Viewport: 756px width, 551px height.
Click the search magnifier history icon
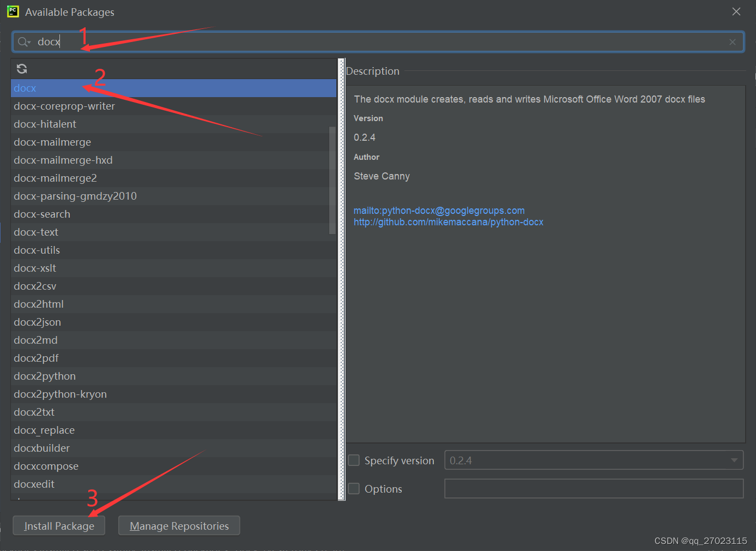(x=24, y=42)
